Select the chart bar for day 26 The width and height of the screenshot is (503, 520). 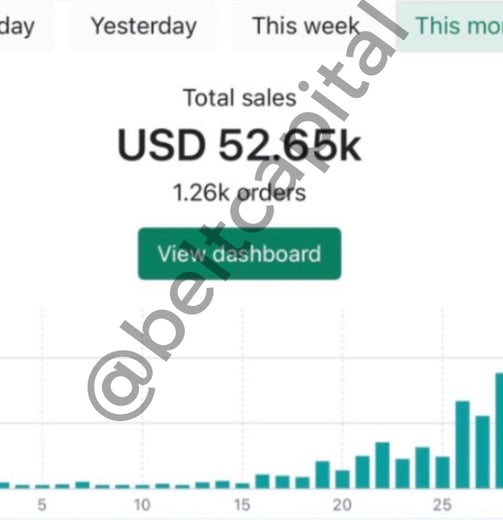pyautogui.click(x=462, y=445)
